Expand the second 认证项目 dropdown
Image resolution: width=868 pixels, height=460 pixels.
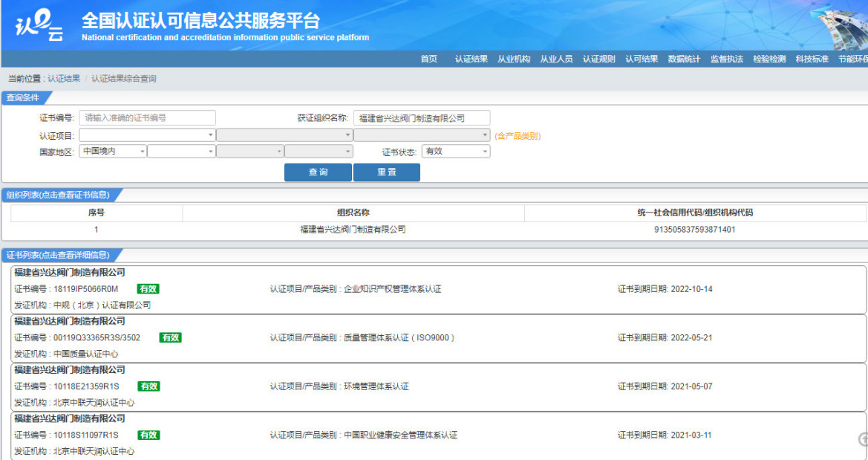[x=284, y=135]
